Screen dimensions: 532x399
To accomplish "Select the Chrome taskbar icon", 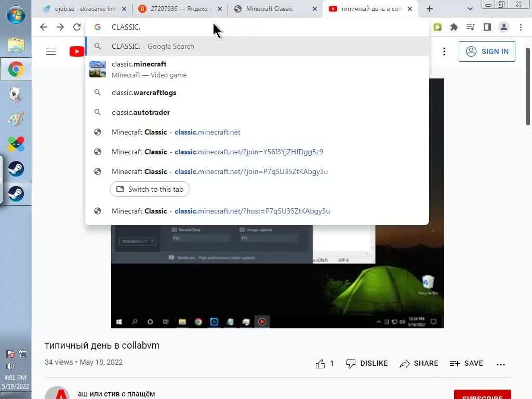I will 16,70.
